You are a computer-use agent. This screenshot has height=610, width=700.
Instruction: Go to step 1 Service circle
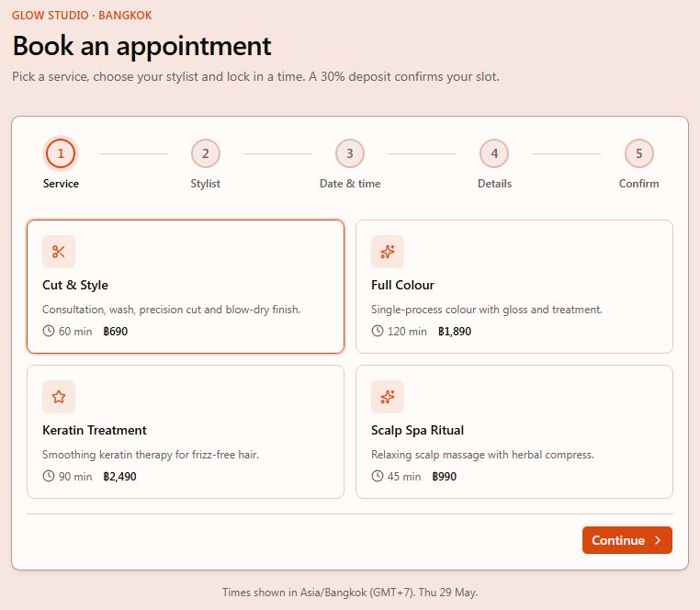click(x=61, y=153)
